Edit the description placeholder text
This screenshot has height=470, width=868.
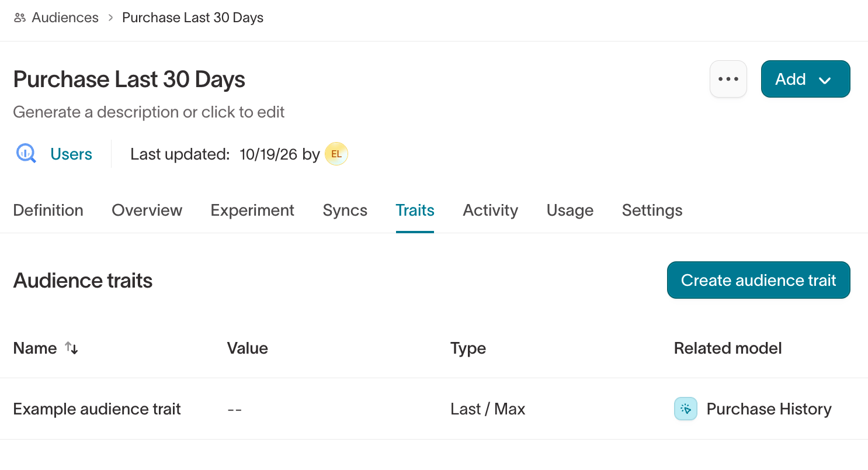pyautogui.click(x=149, y=112)
